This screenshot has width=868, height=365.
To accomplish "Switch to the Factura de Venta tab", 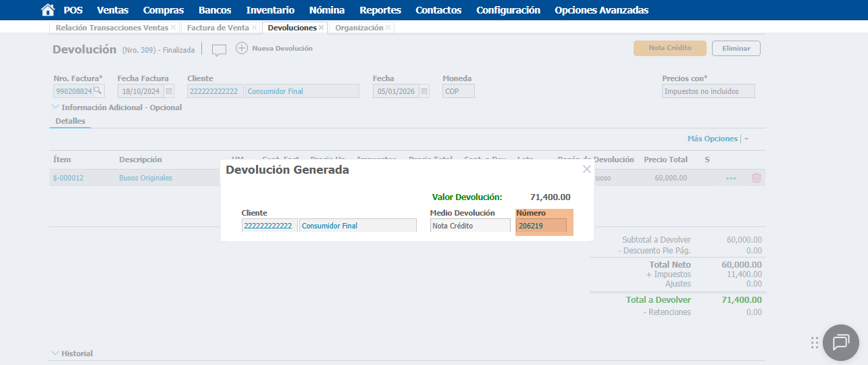I will (218, 28).
